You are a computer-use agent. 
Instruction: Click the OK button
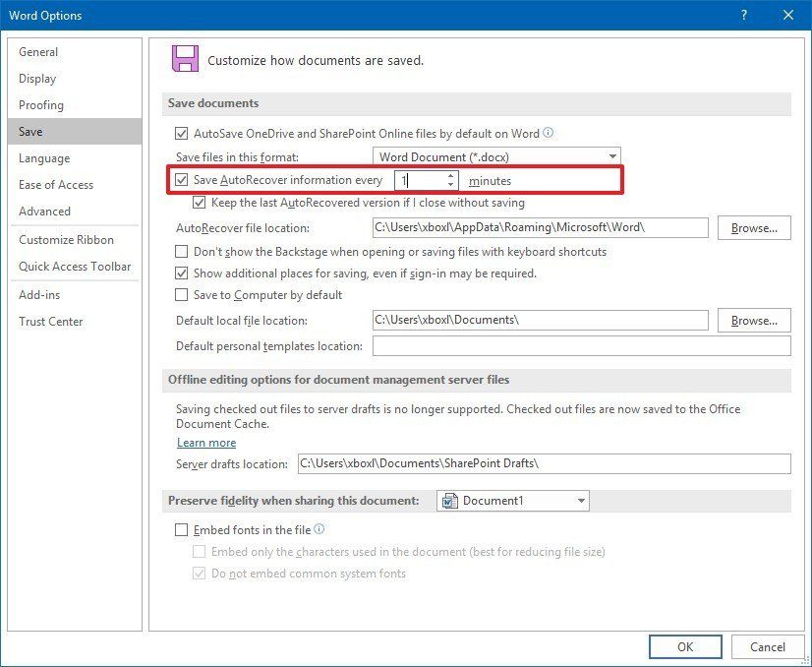pyautogui.click(x=684, y=646)
